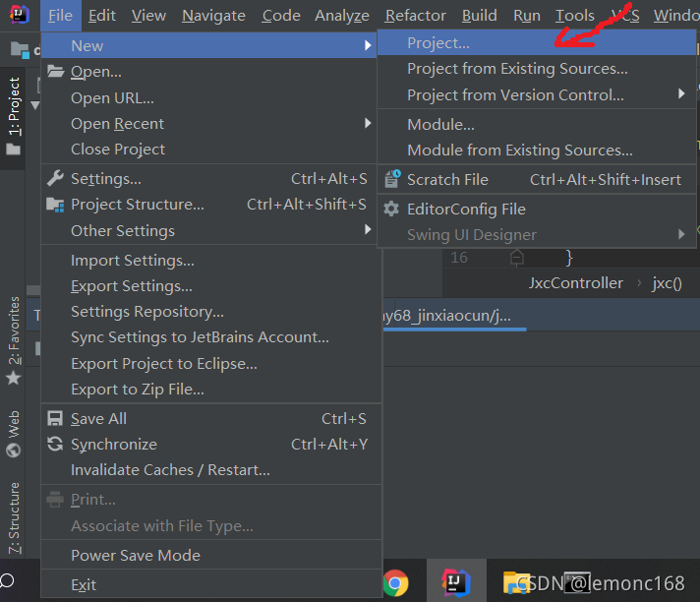
Task: Click Synchronize menu item
Action: pos(211,445)
